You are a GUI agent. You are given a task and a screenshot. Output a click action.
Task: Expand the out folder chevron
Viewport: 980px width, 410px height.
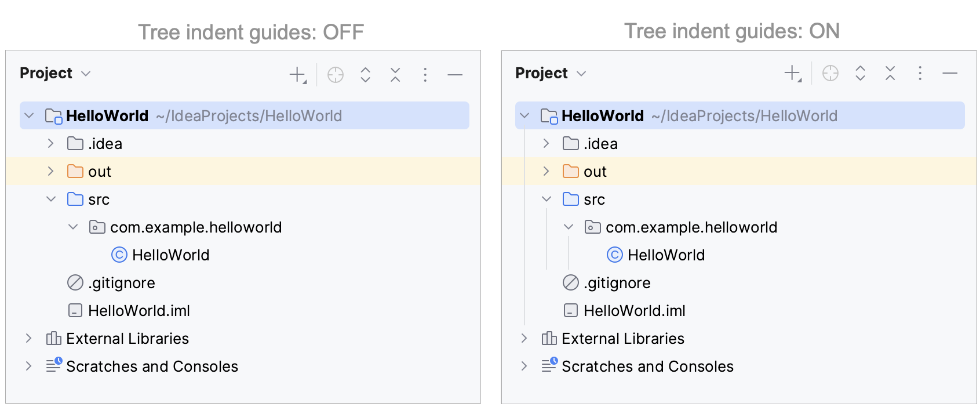pyautogui.click(x=50, y=171)
